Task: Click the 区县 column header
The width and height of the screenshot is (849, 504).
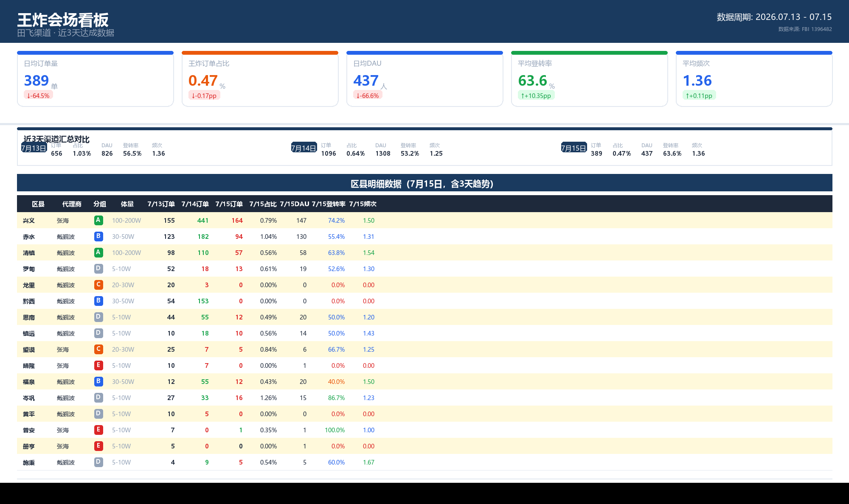Action: click(x=38, y=204)
